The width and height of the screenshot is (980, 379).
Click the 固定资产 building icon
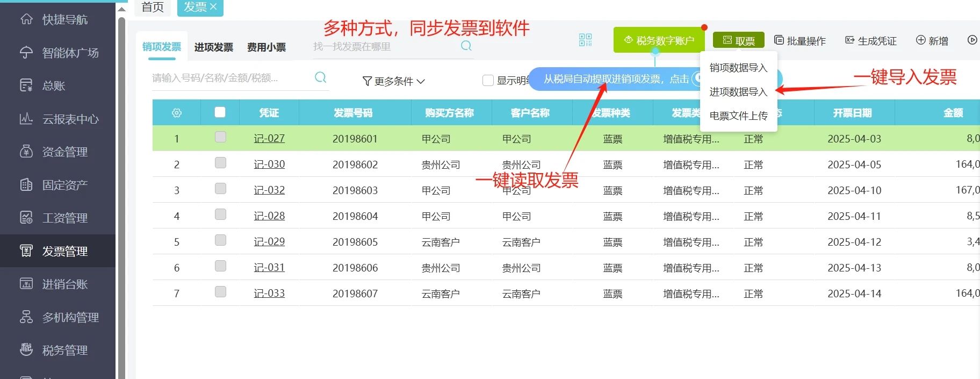point(26,185)
